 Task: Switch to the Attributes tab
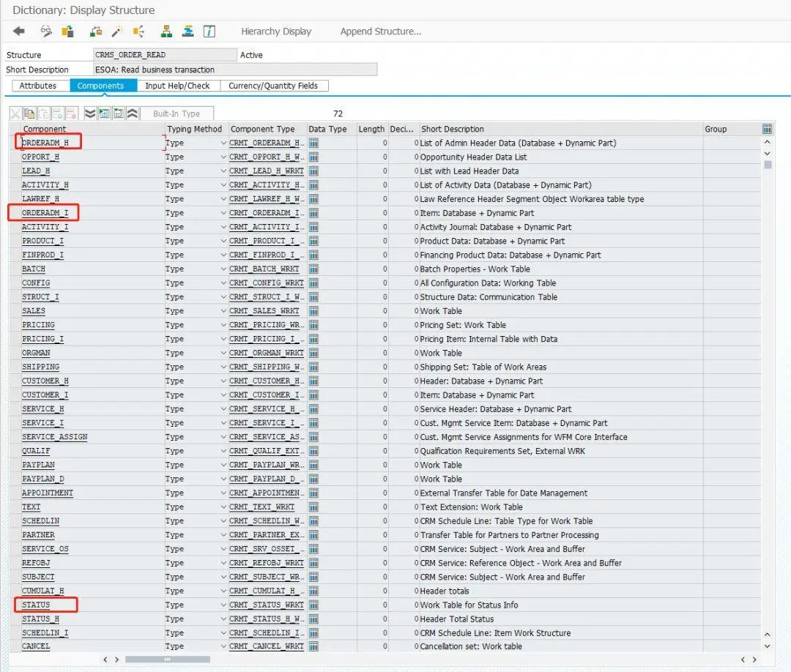coord(38,86)
